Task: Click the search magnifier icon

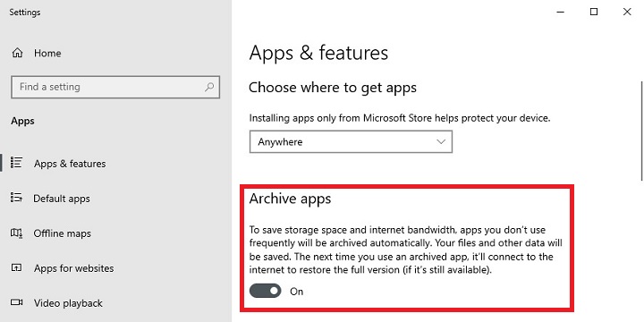Action: coord(209,87)
